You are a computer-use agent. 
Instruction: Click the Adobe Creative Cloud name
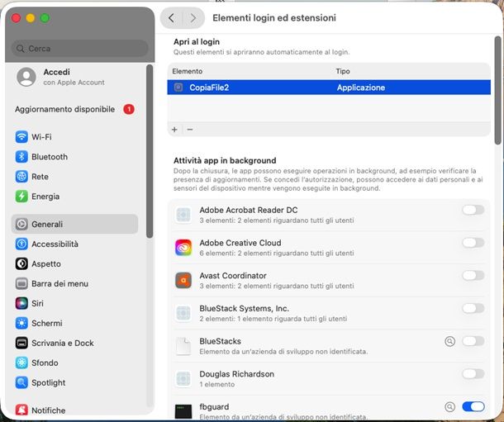(x=240, y=243)
